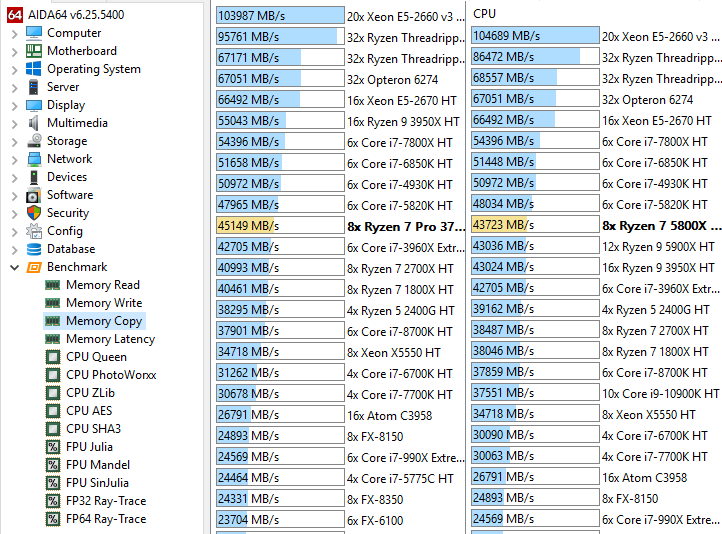This screenshot has width=722, height=534.
Task: Select the highlighted 45149 MB/s bar
Action: coord(280,226)
